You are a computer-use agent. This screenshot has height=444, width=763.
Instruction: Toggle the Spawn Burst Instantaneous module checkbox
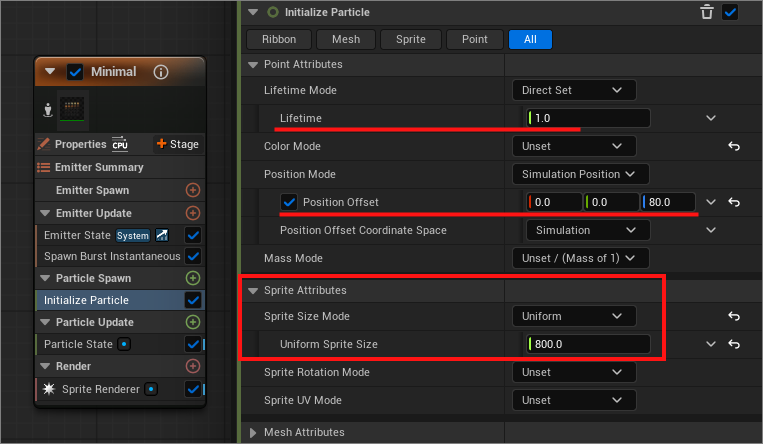point(193,256)
